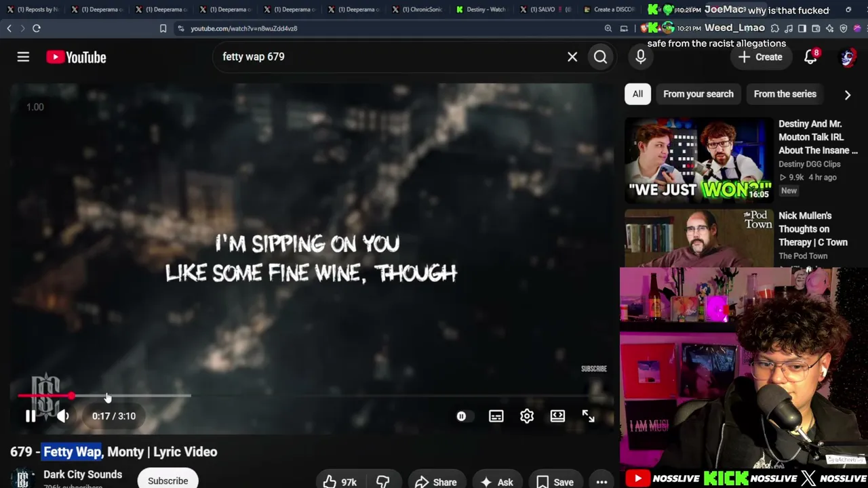
Task: Open YouTube notifications bell
Action: [x=810, y=57]
